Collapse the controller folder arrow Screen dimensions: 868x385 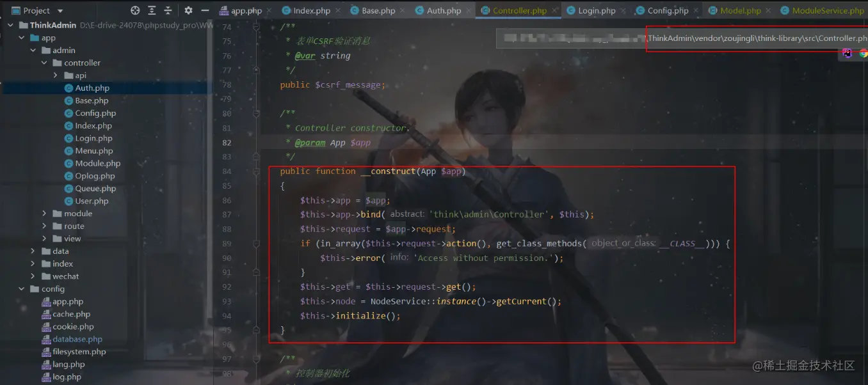[44, 63]
